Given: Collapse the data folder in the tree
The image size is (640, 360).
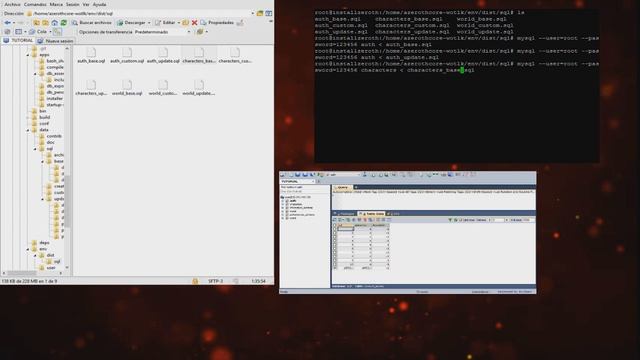Looking at the screenshot, I should pos(28,130).
